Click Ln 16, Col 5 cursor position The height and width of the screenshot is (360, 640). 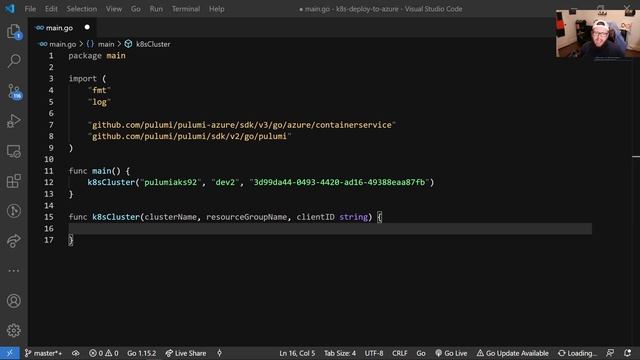tap(297, 353)
